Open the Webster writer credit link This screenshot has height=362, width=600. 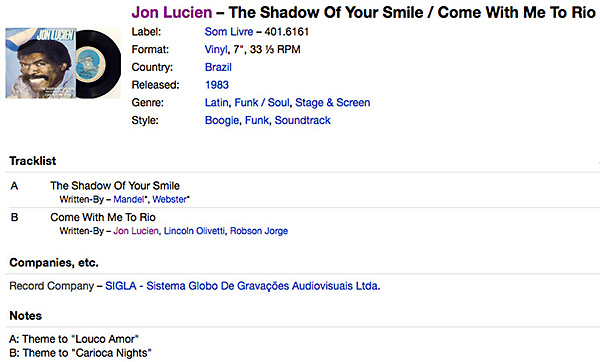click(169, 199)
